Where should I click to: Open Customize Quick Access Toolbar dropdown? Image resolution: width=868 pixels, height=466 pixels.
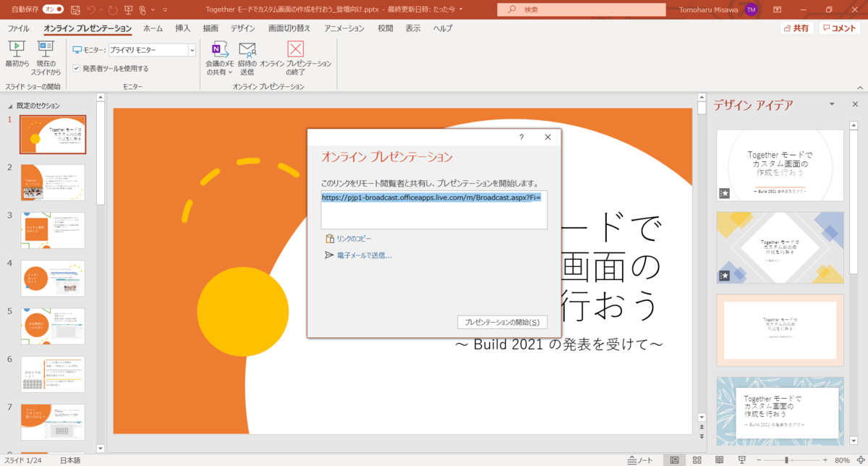click(165, 10)
